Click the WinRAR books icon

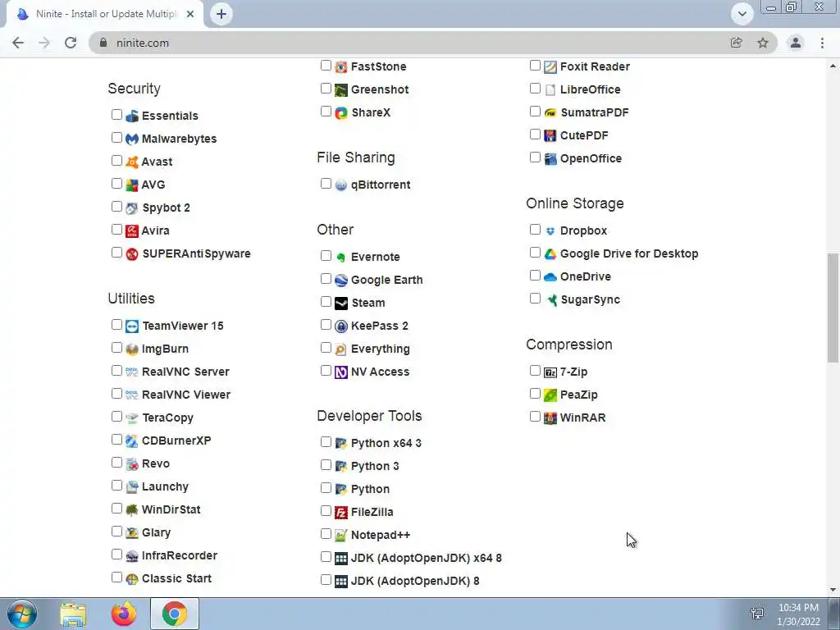[x=550, y=418]
